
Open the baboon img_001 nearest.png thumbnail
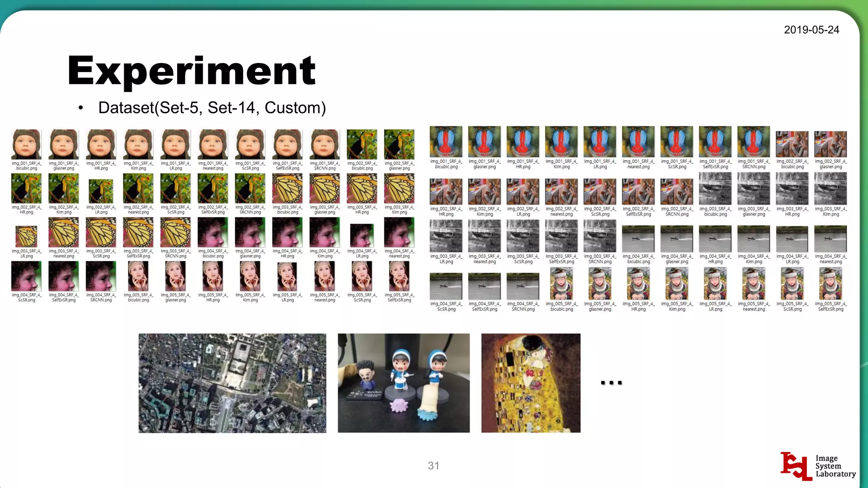[638, 142]
